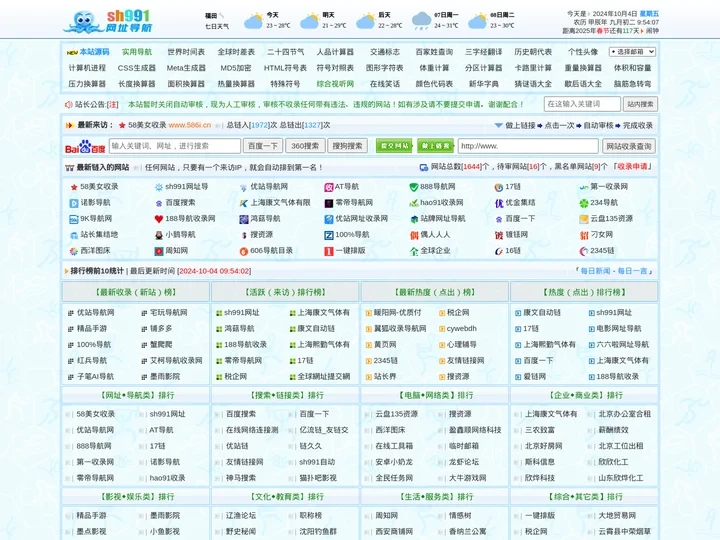Click the 百度一下 search button
Viewport: 720px width, 540px height.
pyautogui.click(x=263, y=146)
